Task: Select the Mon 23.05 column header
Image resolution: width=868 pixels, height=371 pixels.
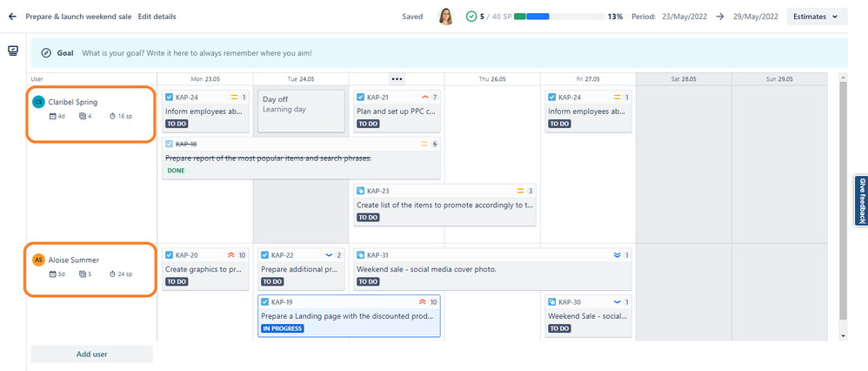Action: tap(204, 79)
